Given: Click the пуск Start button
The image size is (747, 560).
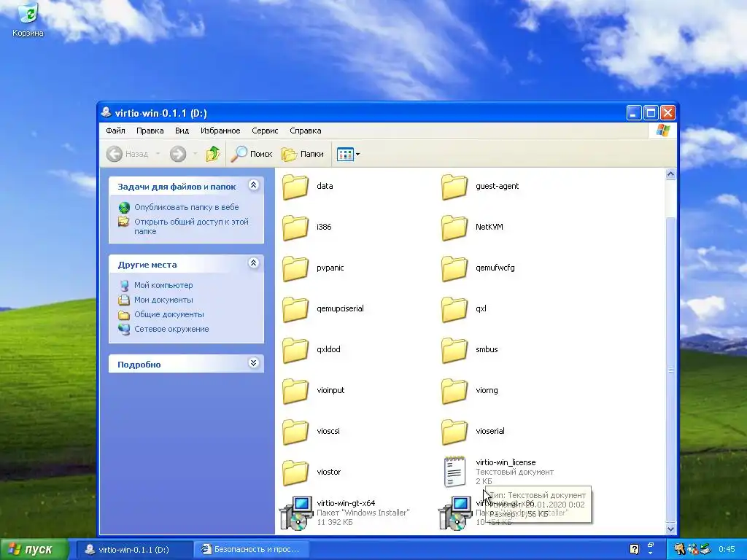Looking at the screenshot, I should point(34,550).
